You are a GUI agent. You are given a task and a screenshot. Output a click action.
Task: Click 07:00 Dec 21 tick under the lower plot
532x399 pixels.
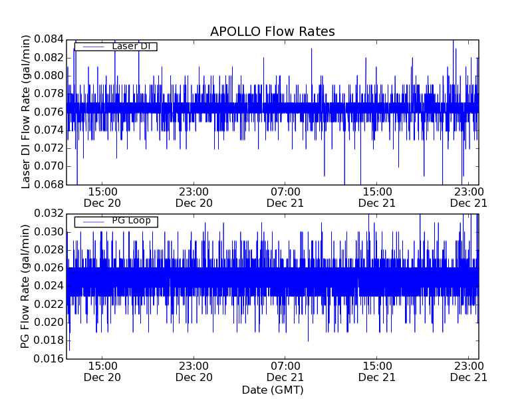tap(285, 371)
